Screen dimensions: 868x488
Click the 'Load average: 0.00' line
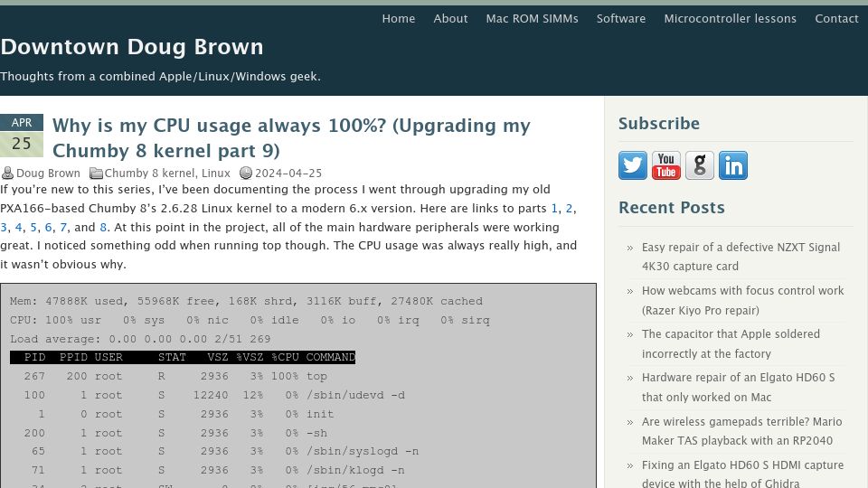(141, 339)
